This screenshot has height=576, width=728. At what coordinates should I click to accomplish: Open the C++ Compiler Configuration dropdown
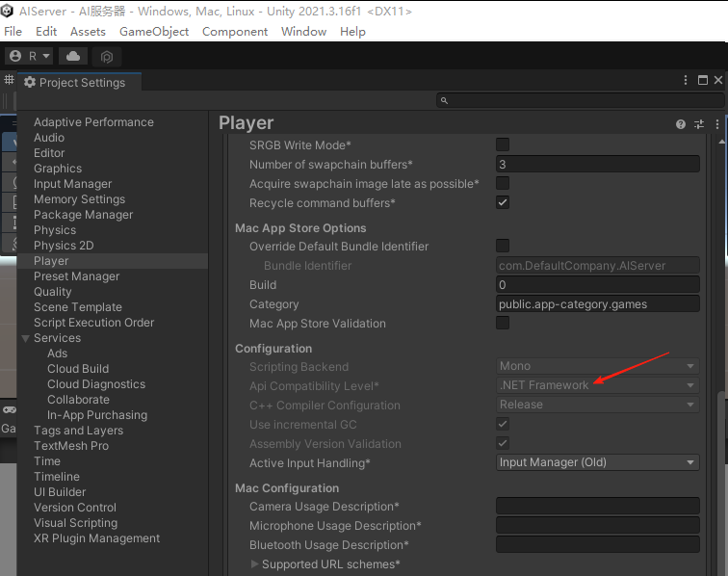pos(598,405)
